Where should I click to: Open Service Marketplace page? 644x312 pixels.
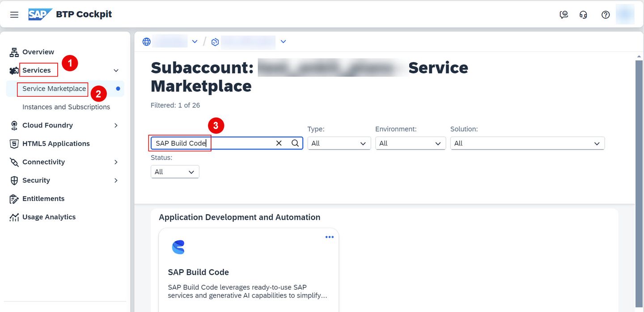[x=54, y=89]
